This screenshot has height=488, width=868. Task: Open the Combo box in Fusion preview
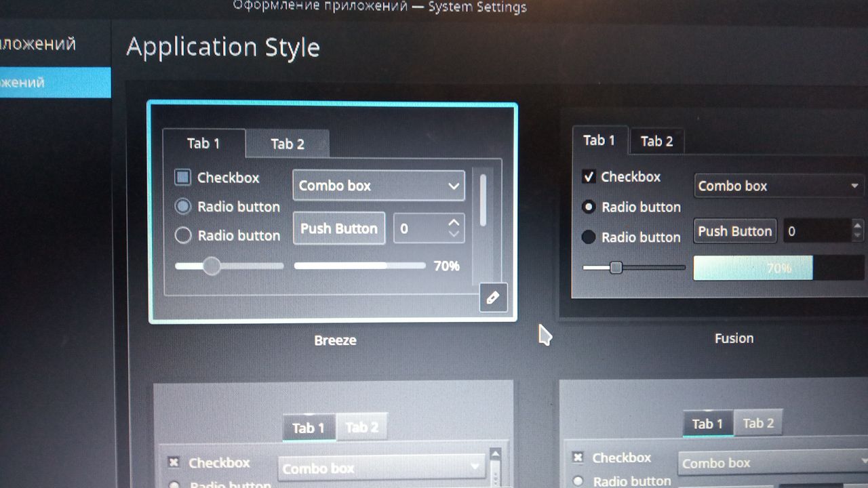[x=781, y=186]
